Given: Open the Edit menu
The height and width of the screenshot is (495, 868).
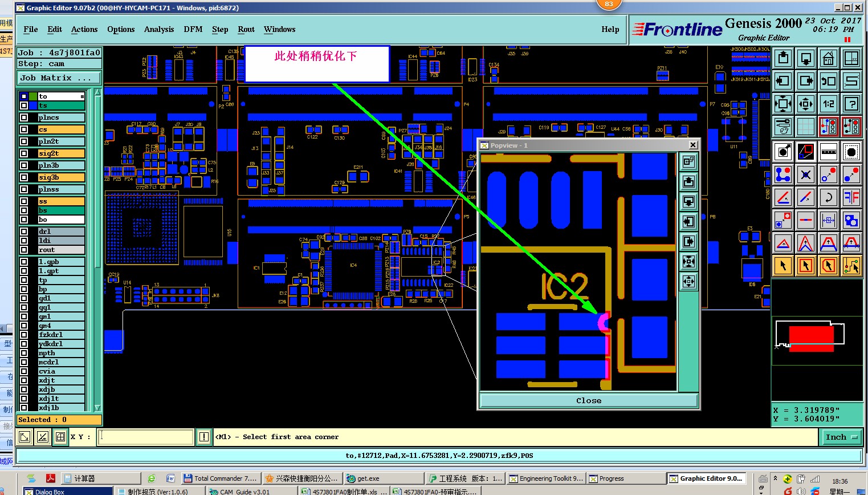Looking at the screenshot, I should (55, 29).
